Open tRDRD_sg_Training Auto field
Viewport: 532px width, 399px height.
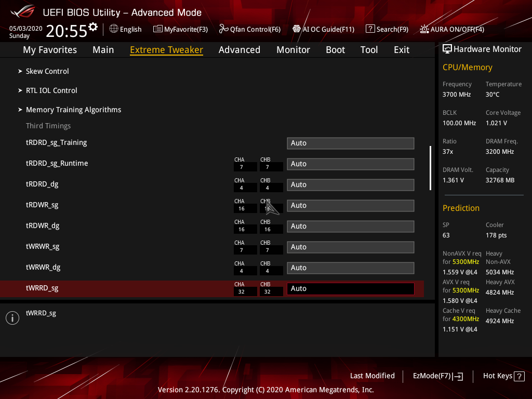pyautogui.click(x=351, y=143)
